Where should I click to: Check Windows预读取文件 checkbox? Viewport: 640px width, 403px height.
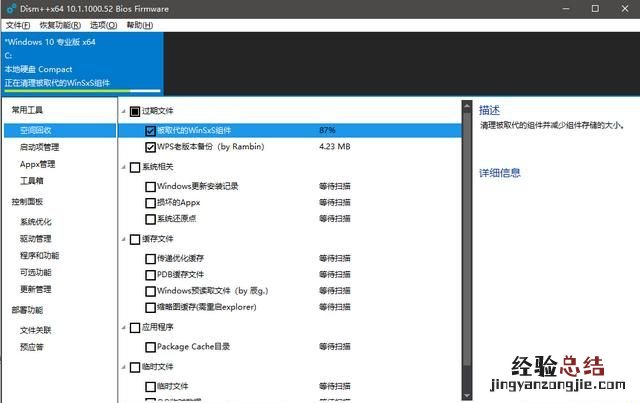pyautogui.click(x=150, y=291)
